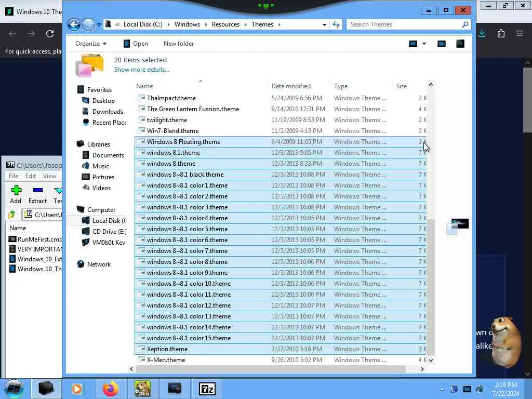Click the search magnifier icon
The width and height of the screenshot is (532, 399).
tap(465, 24)
